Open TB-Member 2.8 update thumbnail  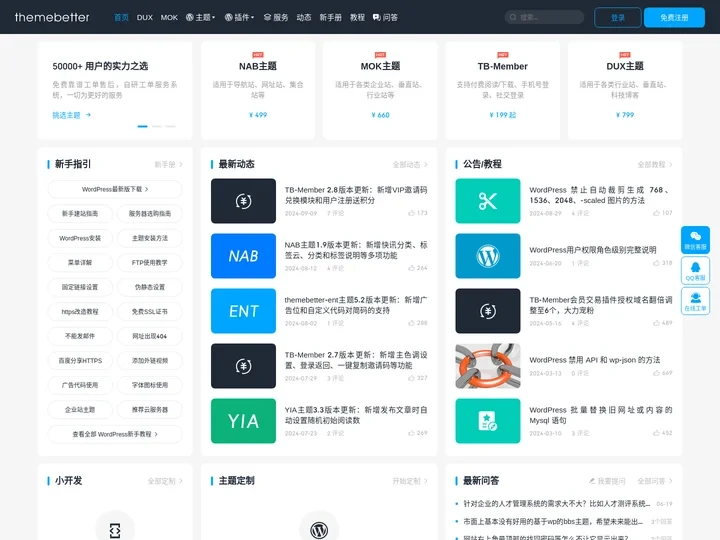click(243, 201)
